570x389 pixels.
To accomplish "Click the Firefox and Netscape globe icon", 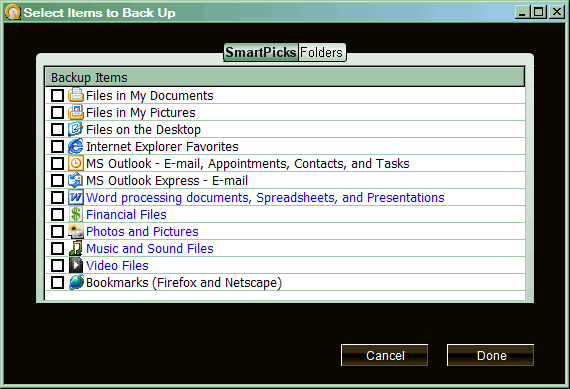I will [76, 282].
